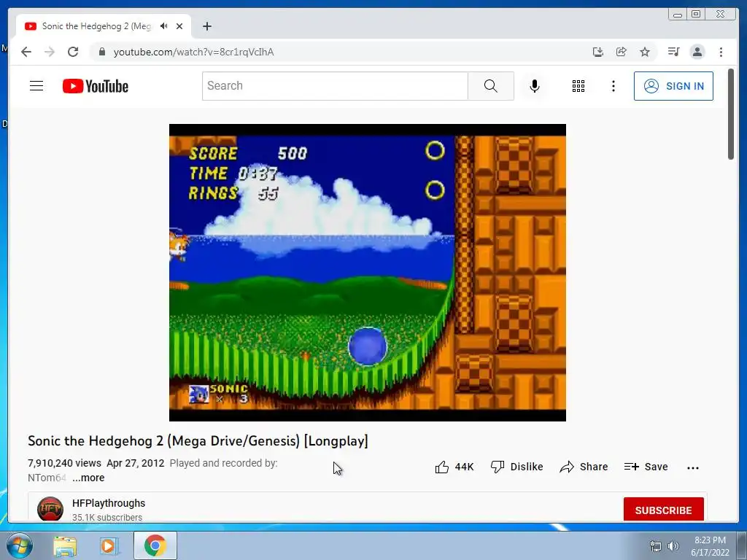Click the browser forward arrow

(x=50, y=52)
